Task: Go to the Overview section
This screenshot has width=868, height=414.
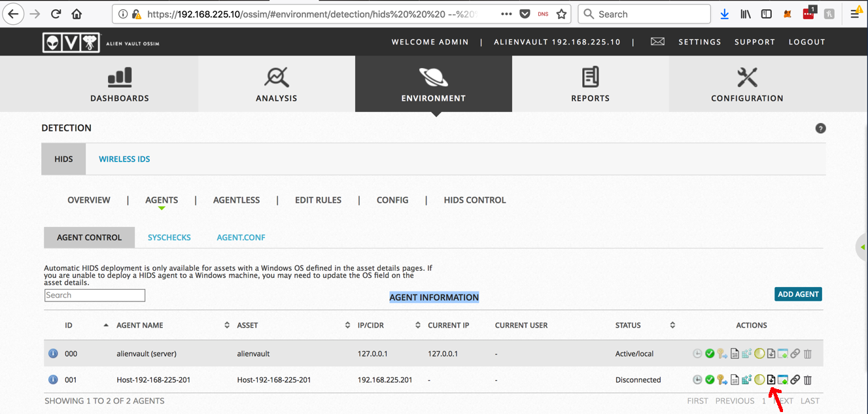Action: click(89, 200)
